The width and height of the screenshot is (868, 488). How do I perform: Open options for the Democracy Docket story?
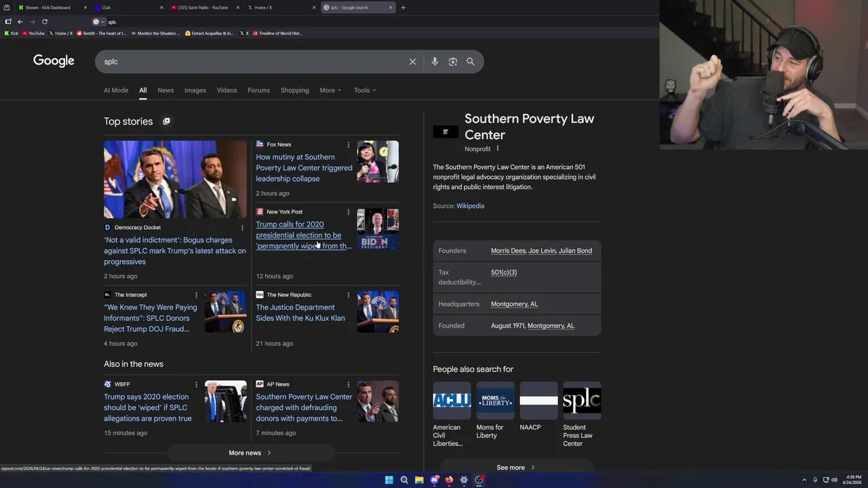(242, 228)
